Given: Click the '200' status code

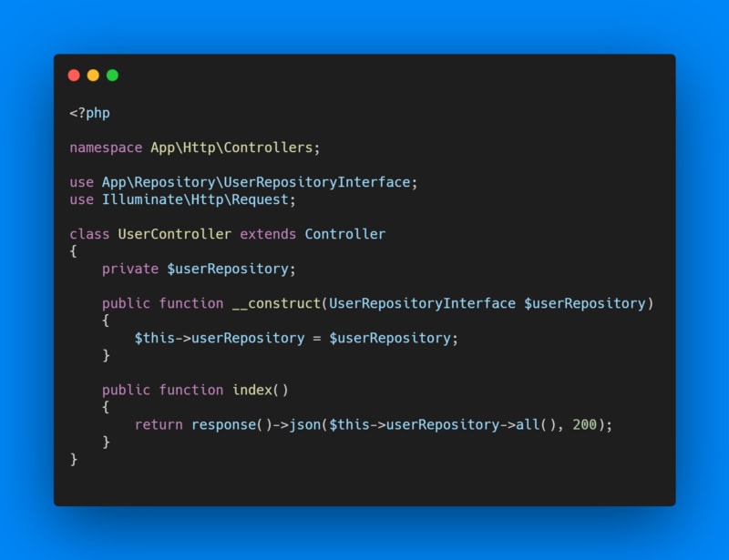Looking at the screenshot, I should [584, 424].
